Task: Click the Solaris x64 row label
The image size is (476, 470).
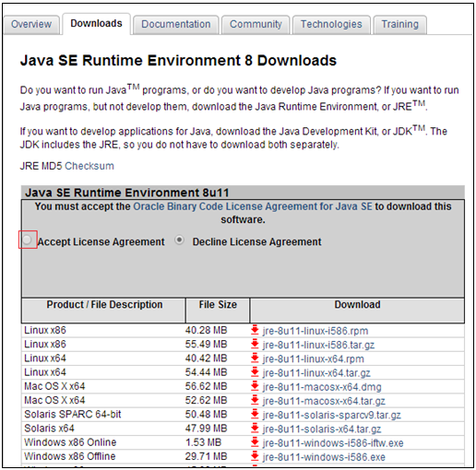Action: click(x=49, y=429)
